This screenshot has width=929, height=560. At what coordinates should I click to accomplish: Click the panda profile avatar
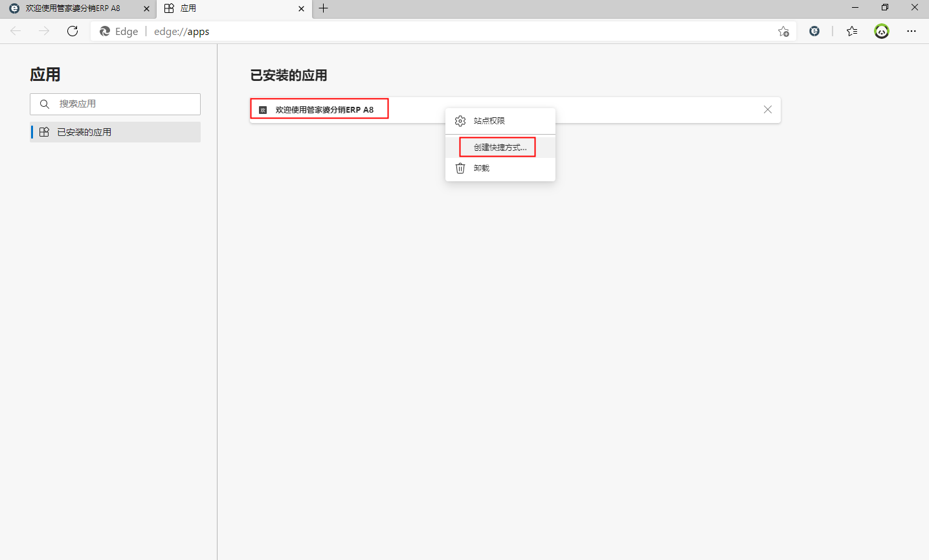882,31
